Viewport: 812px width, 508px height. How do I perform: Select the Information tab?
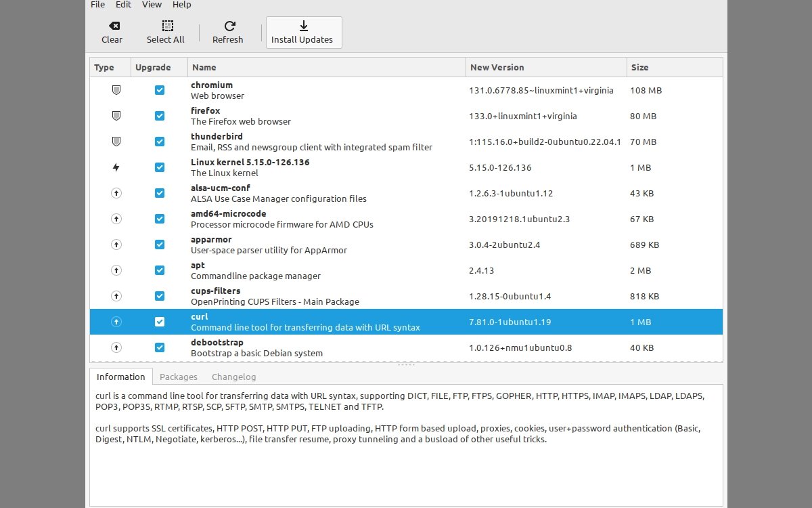pyautogui.click(x=120, y=377)
